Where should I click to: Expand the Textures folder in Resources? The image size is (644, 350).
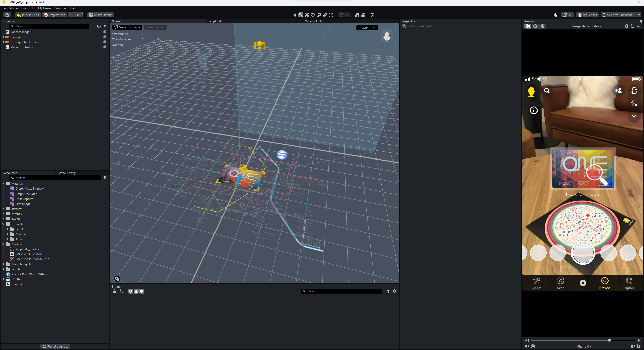(3, 209)
